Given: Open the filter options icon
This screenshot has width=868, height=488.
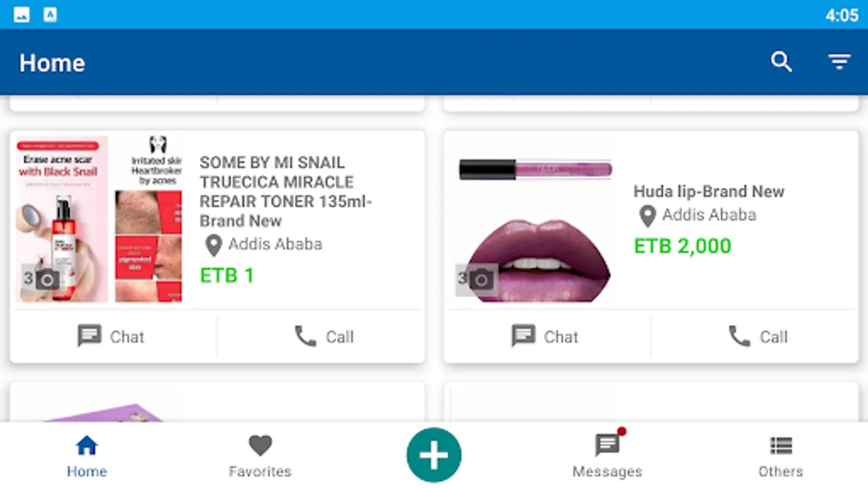Looking at the screenshot, I should tap(839, 62).
